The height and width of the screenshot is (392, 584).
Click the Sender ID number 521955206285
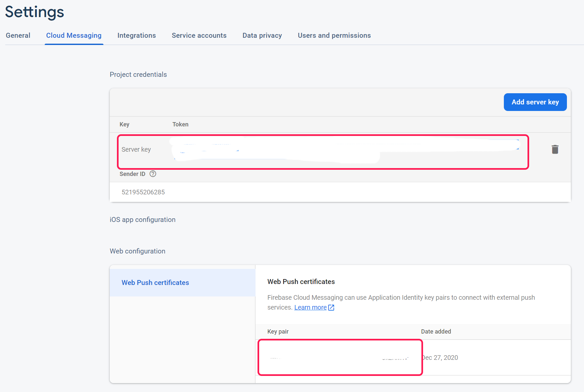143,192
